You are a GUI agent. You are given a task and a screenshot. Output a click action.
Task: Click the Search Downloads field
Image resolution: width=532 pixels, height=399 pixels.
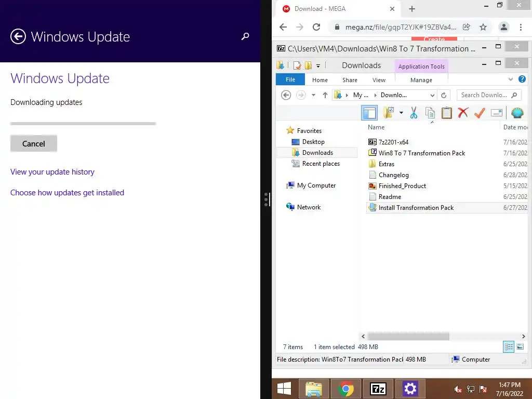pyautogui.click(x=488, y=95)
